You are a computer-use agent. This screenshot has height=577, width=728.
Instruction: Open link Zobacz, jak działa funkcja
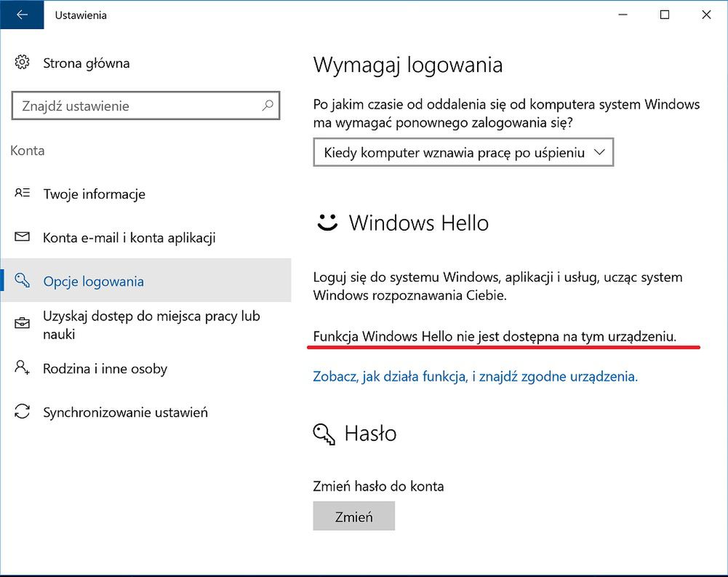click(476, 376)
